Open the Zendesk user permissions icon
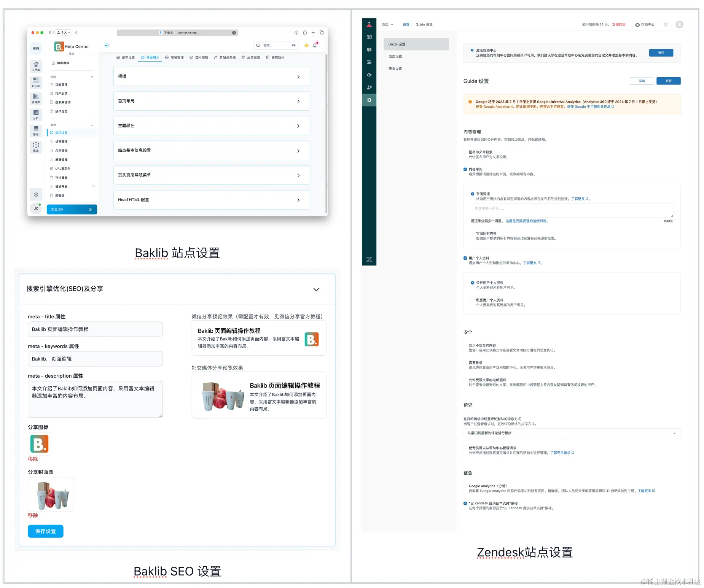The height and width of the screenshot is (588, 704). (x=369, y=87)
